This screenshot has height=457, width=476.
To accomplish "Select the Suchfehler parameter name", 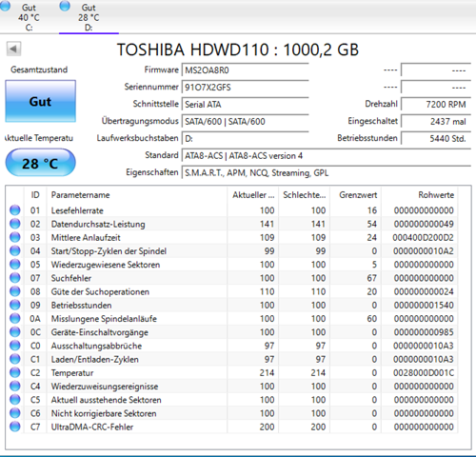I will pos(71,278).
